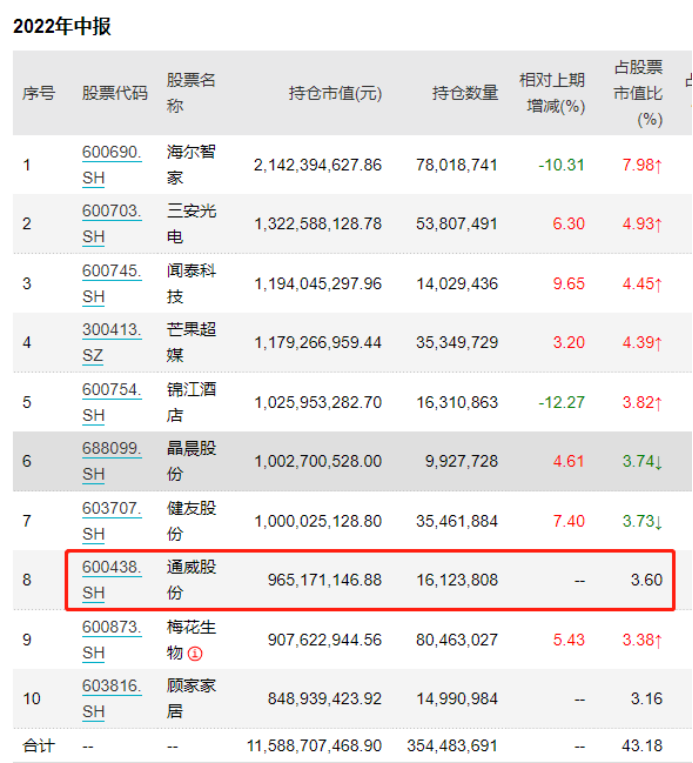Click stock code 603707.SH

click(x=111, y=521)
